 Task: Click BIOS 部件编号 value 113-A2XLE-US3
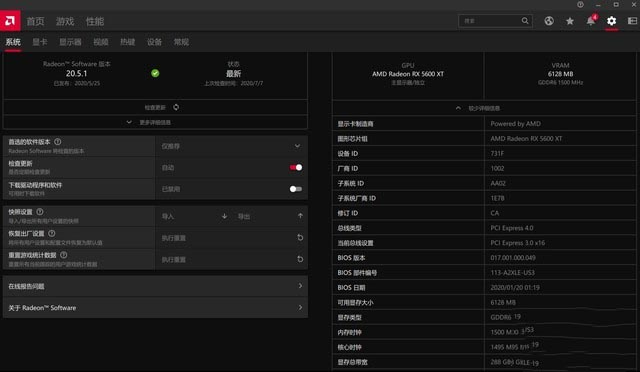coord(512,273)
